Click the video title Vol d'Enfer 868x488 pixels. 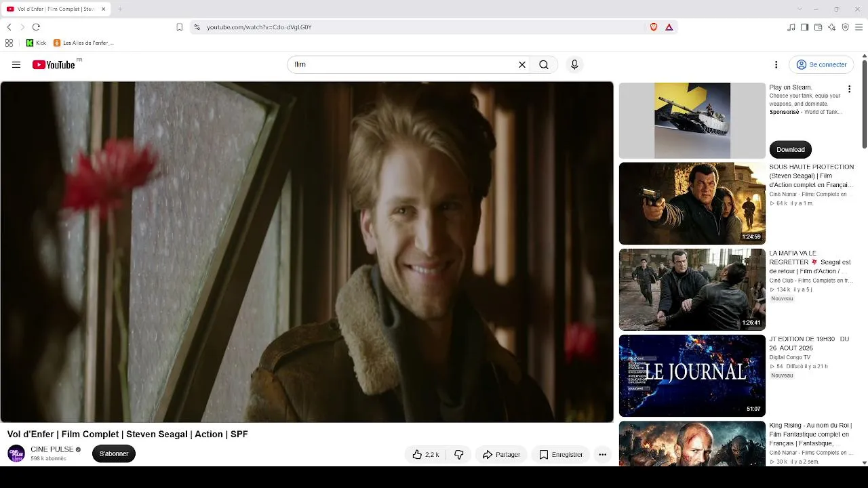(127, 434)
